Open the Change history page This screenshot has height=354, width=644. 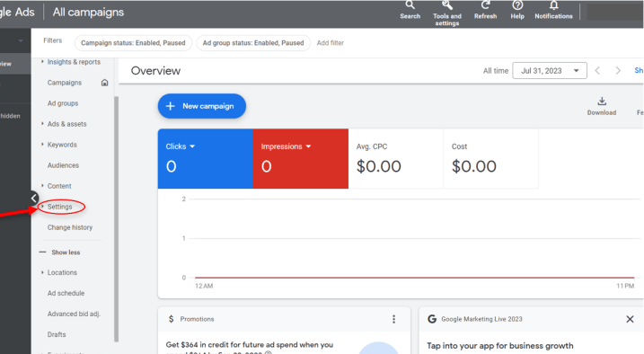(70, 227)
